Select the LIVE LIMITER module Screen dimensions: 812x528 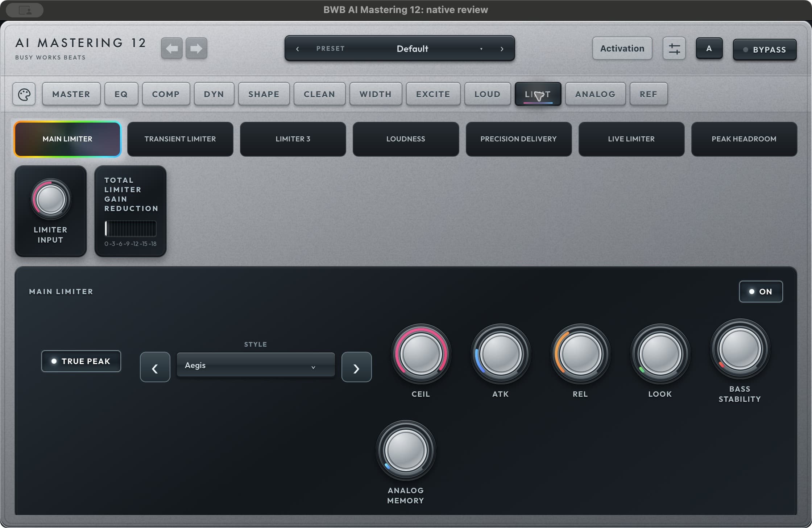[631, 139]
